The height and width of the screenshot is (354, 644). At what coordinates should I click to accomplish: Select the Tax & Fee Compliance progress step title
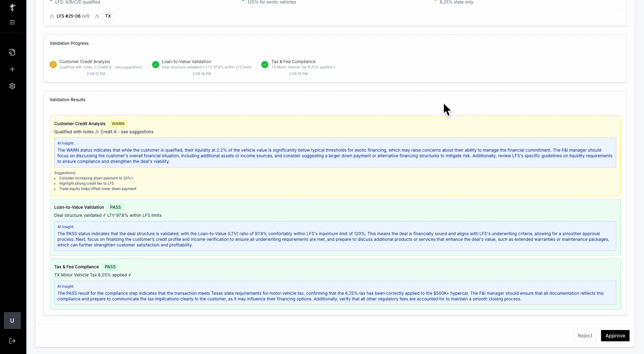293,62
